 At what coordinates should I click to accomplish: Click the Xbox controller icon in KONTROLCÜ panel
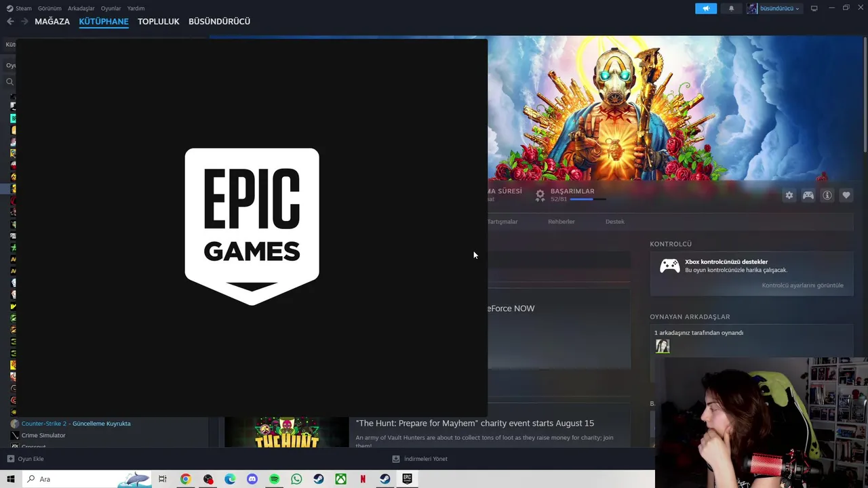[x=670, y=266]
